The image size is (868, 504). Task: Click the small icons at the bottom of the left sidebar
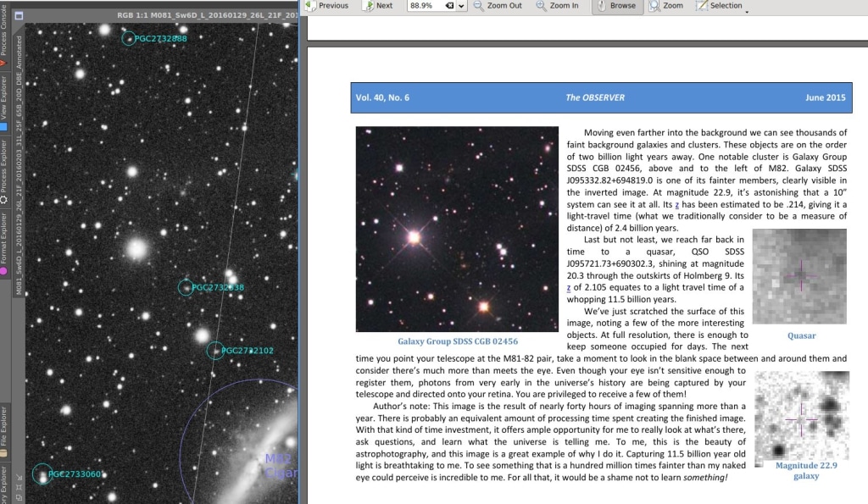(x=19, y=486)
